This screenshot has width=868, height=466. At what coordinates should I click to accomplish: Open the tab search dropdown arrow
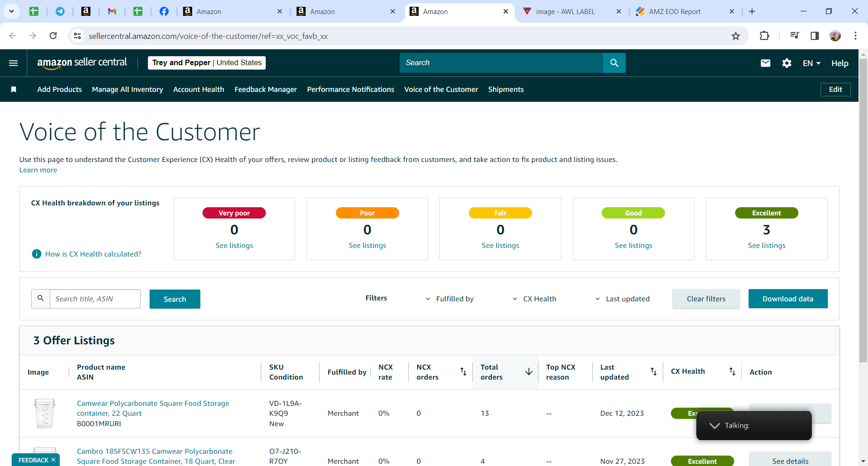[11, 11]
